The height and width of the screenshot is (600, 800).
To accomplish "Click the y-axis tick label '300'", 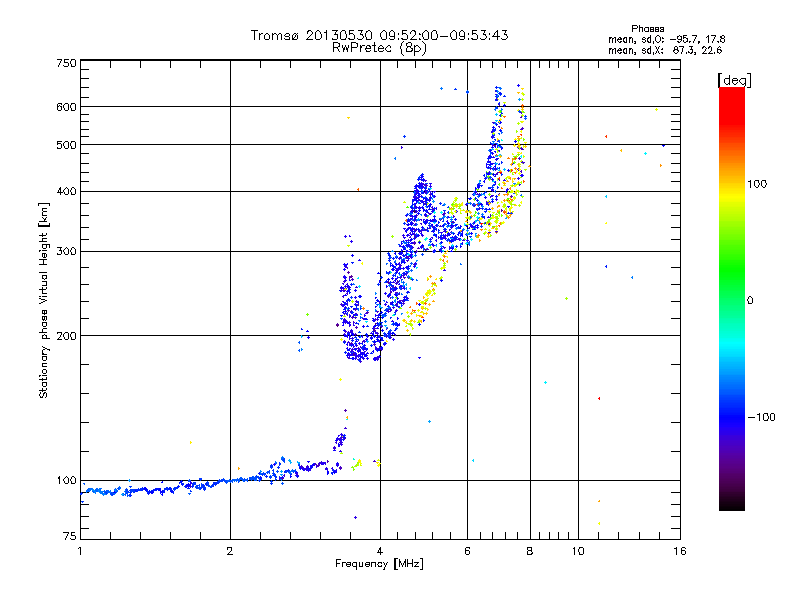I will coord(66,252).
